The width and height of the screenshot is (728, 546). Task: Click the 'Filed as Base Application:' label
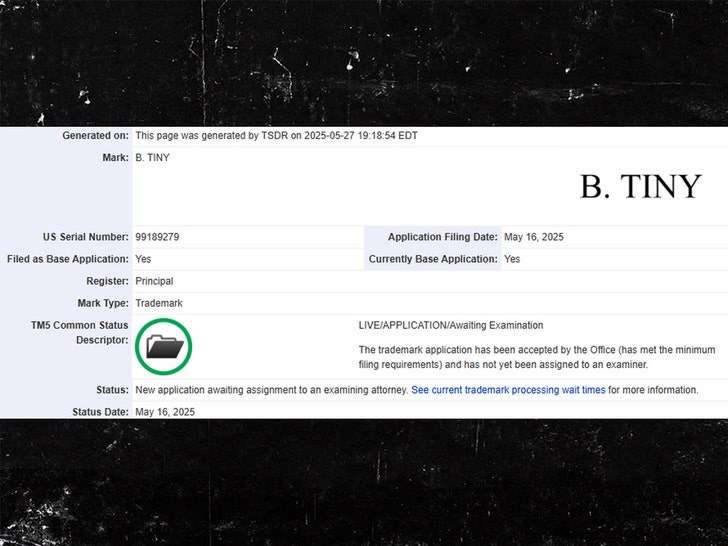pyautogui.click(x=67, y=259)
